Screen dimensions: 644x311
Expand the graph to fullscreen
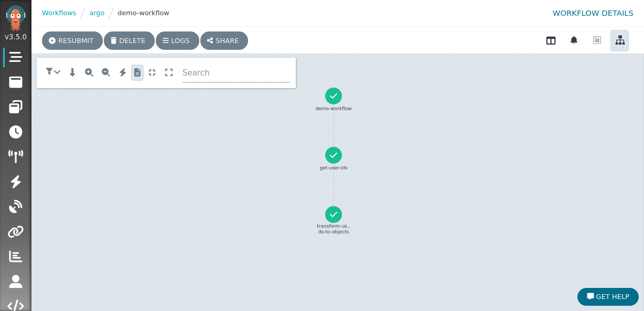(x=169, y=72)
